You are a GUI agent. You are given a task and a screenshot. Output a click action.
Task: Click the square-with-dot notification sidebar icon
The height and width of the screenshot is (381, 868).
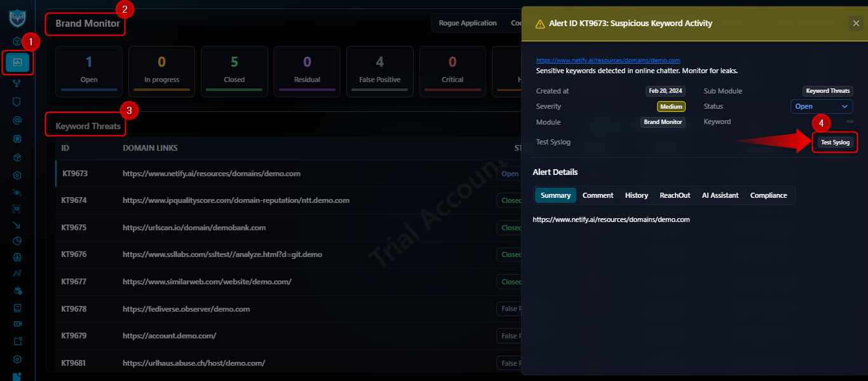click(x=17, y=341)
